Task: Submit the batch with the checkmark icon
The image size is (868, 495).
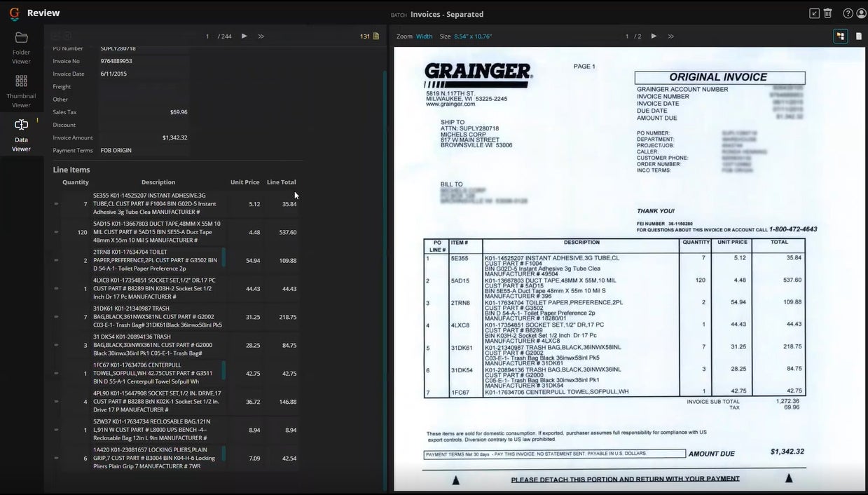Action: click(813, 13)
